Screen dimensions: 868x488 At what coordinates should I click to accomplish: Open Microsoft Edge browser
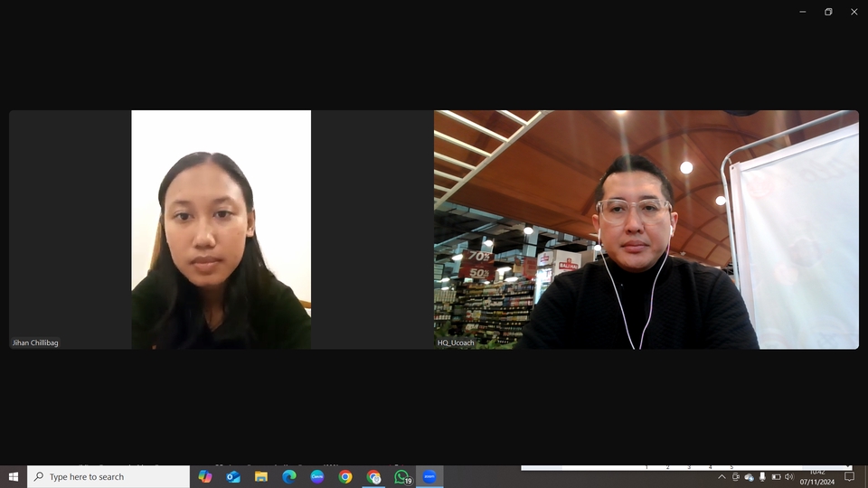coord(289,476)
